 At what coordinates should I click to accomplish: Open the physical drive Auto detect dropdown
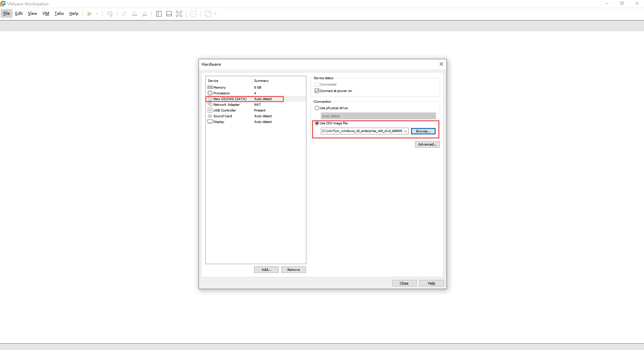click(x=378, y=116)
